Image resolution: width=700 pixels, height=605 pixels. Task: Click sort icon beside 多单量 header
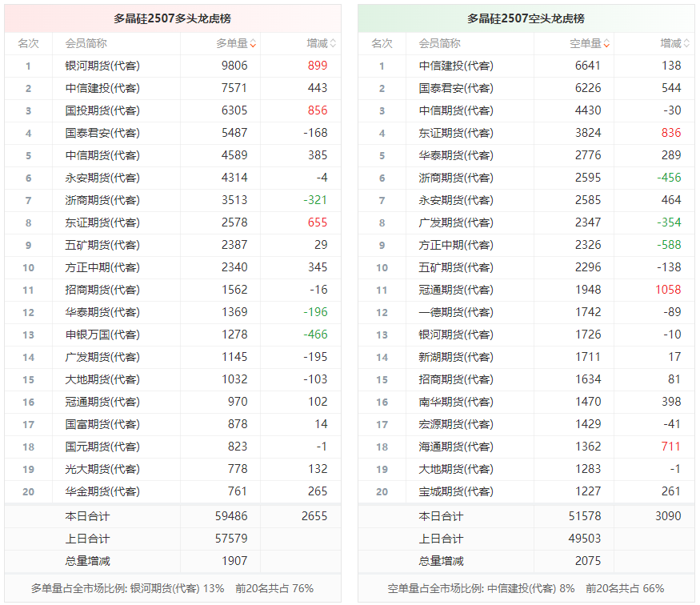(x=253, y=44)
